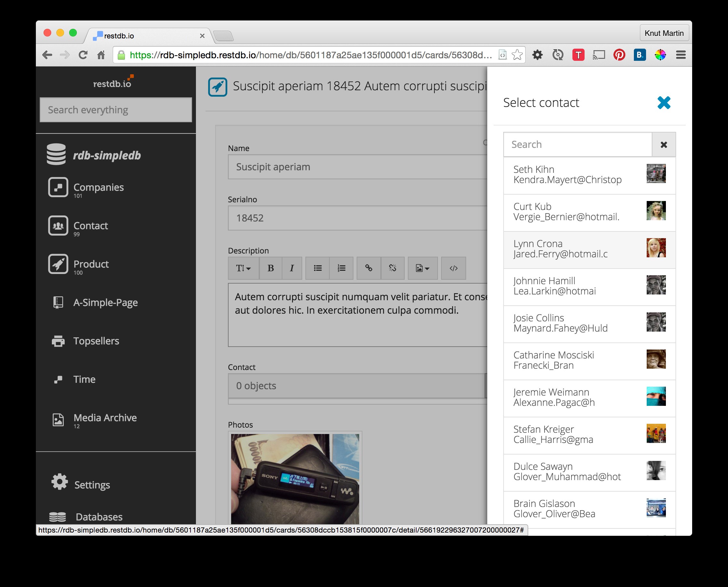This screenshot has width=728, height=587.
Task: Click the Media Archive sidebar icon
Action: point(58,419)
